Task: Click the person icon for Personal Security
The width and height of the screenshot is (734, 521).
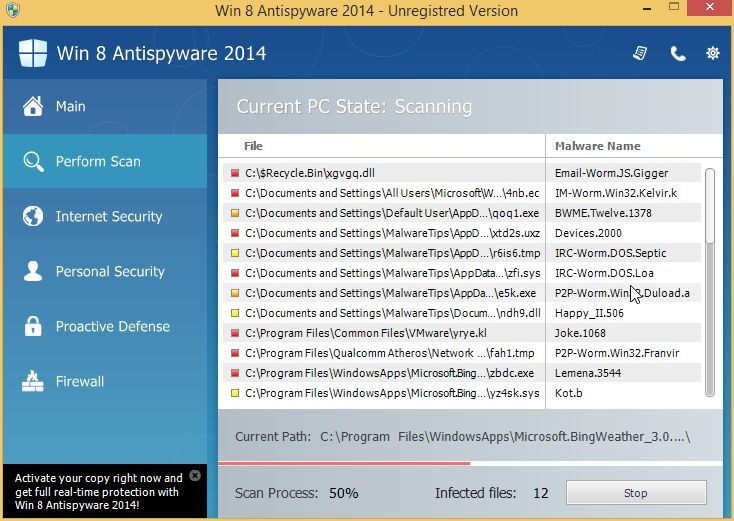Action: pyautogui.click(x=33, y=271)
